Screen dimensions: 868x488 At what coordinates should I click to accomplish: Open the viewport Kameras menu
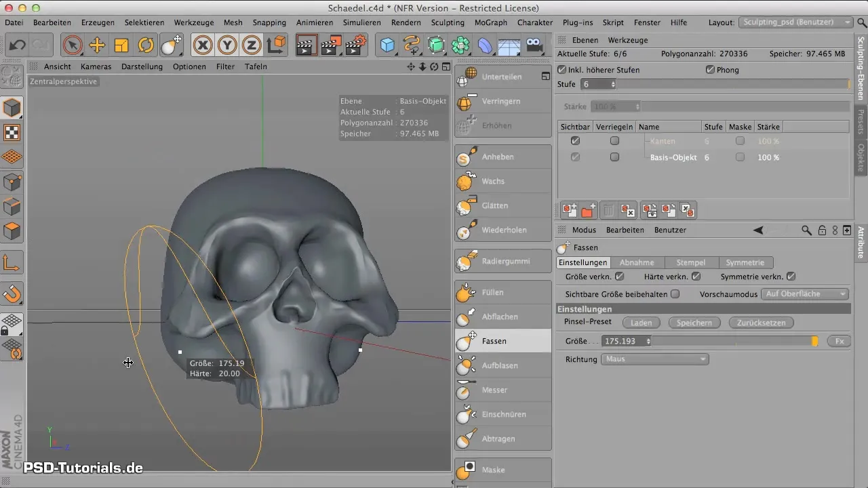96,66
